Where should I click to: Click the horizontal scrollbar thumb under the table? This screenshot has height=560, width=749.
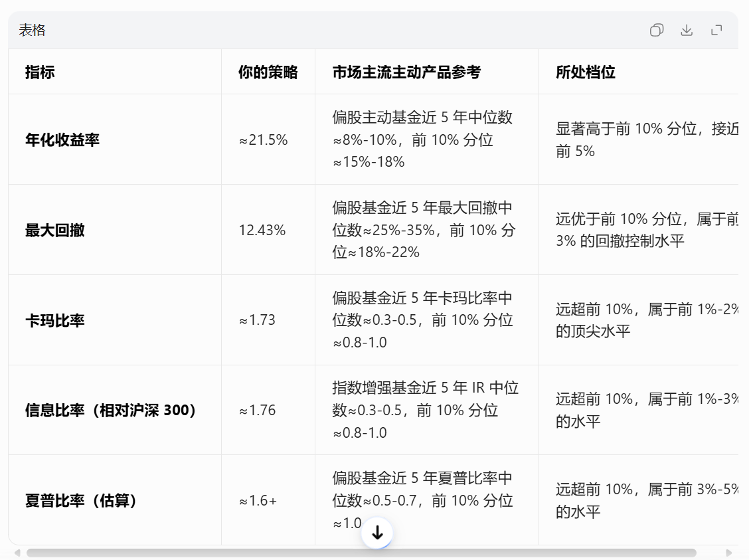pyautogui.click(x=361, y=553)
